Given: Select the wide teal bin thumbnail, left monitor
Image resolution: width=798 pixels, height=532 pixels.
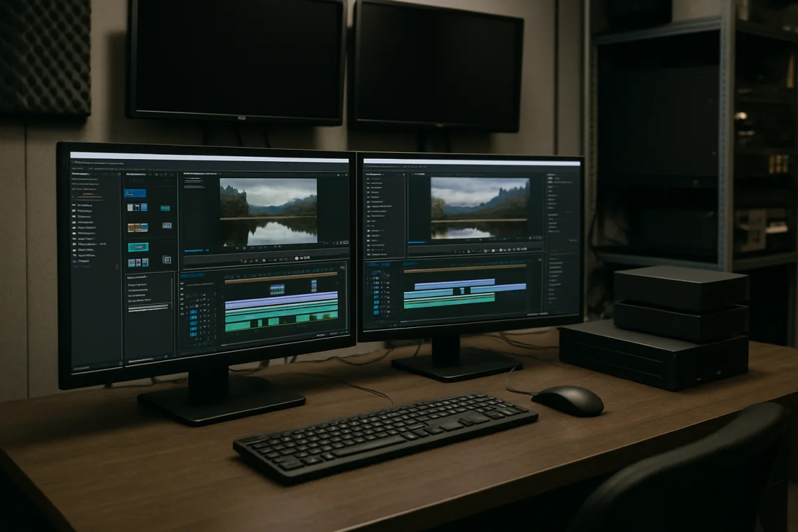Looking at the screenshot, I should pos(138,247).
